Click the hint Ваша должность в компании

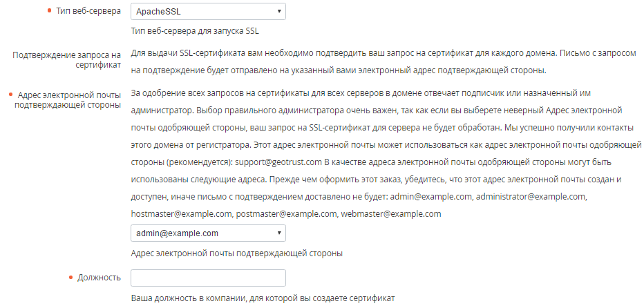pyautogui.click(x=263, y=298)
